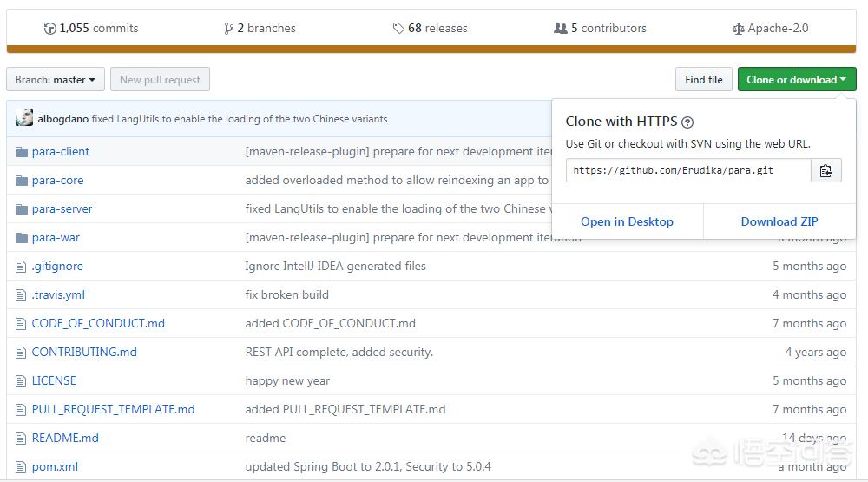This screenshot has width=868, height=482.
Task: Open the Apache-2.0 license link
Action: point(770,29)
